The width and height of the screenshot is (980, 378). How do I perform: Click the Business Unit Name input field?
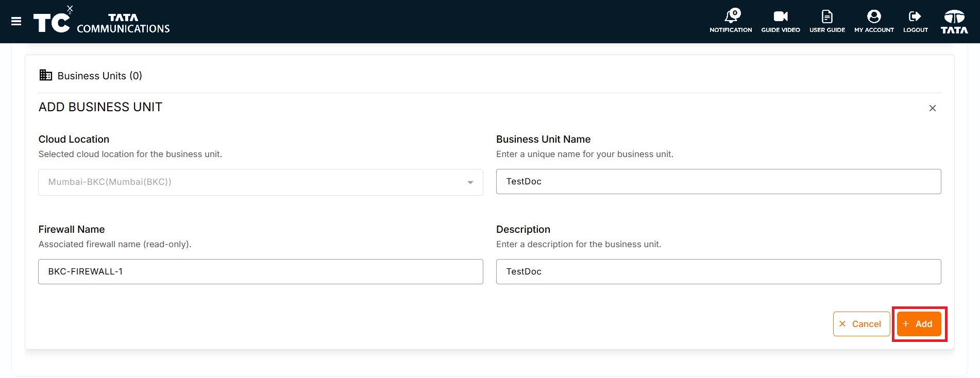tap(718, 181)
